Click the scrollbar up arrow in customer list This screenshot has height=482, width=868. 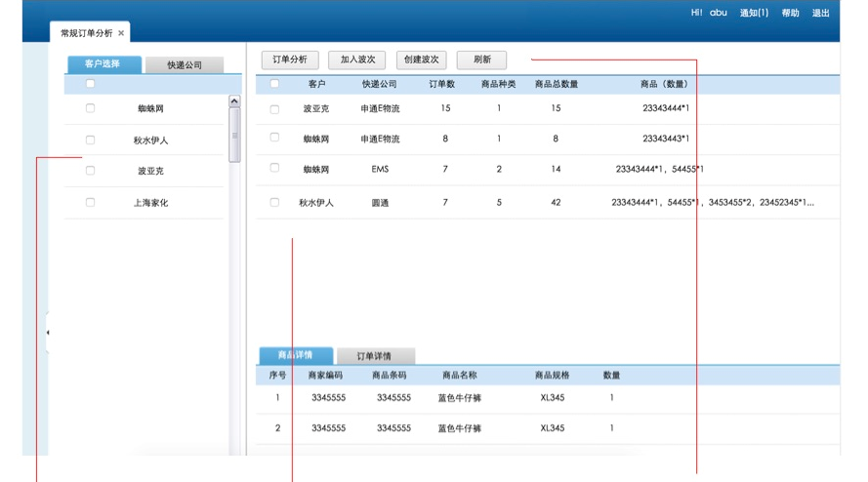(234, 101)
